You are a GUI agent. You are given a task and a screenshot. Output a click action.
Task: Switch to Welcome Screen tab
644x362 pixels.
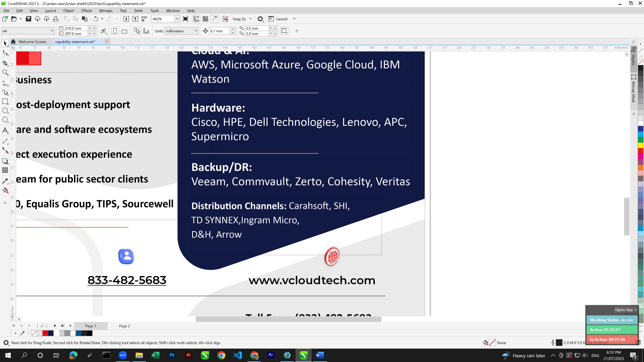tap(32, 42)
